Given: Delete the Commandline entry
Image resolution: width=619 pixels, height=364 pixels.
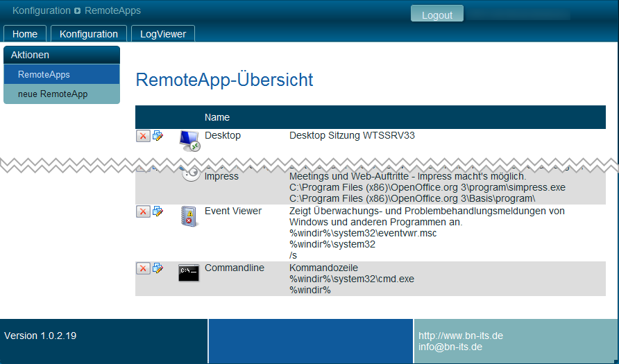Looking at the screenshot, I should [143, 268].
